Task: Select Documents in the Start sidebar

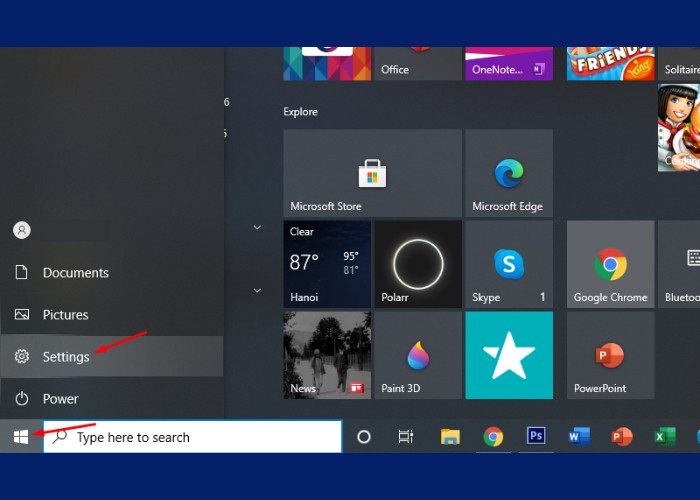Action: pyautogui.click(x=75, y=273)
